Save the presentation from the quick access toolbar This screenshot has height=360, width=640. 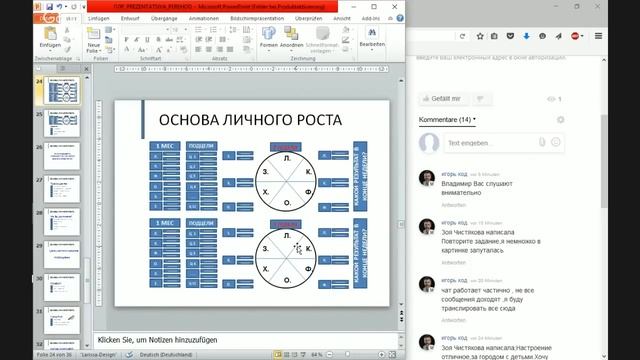[49, 7]
